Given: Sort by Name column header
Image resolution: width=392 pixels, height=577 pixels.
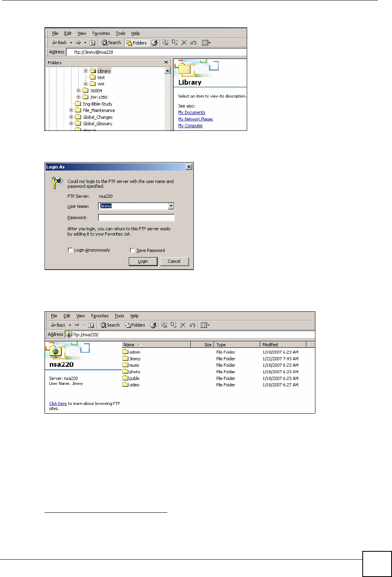Looking at the screenshot, I should coord(156,345).
